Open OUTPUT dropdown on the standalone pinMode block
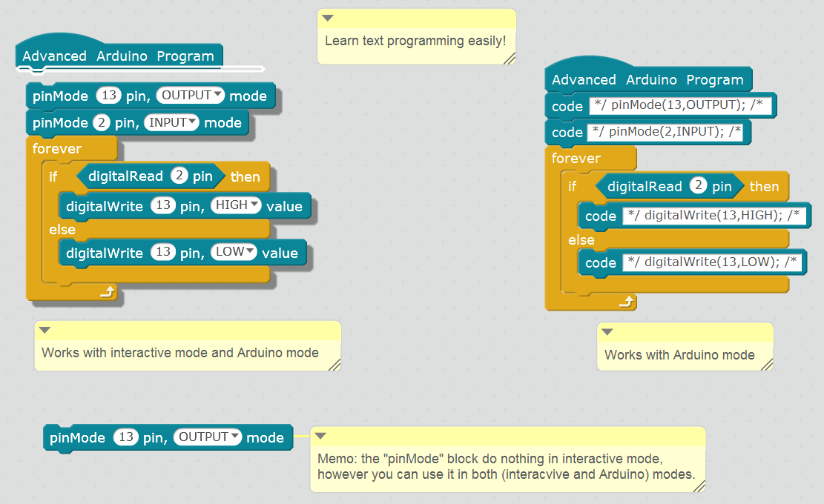The image size is (824, 504). tap(235, 437)
